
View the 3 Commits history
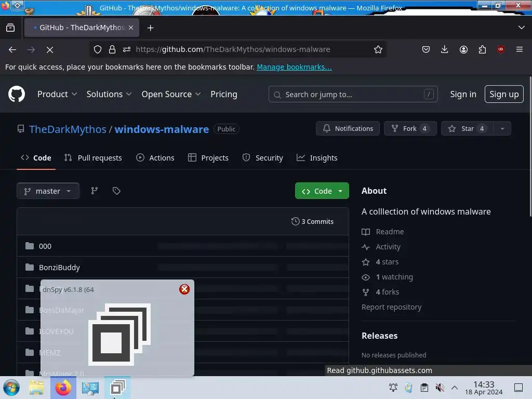click(312, 221)
